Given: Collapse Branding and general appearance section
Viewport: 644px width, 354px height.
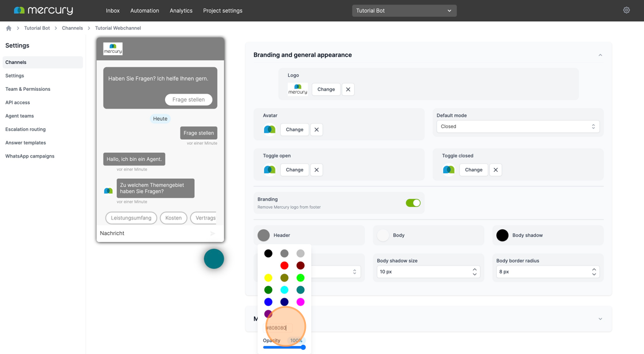Looking at the screenshot, I should (x=600, y=55).
